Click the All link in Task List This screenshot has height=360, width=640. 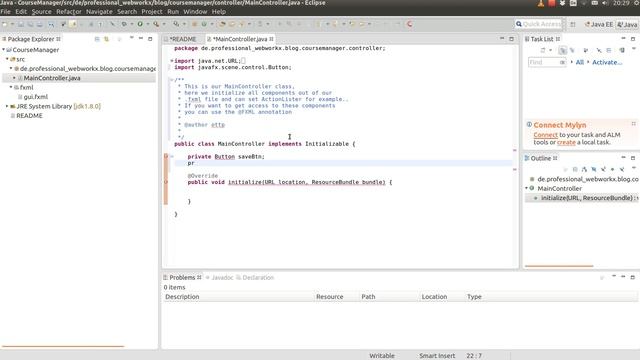(x=580, y=62)
